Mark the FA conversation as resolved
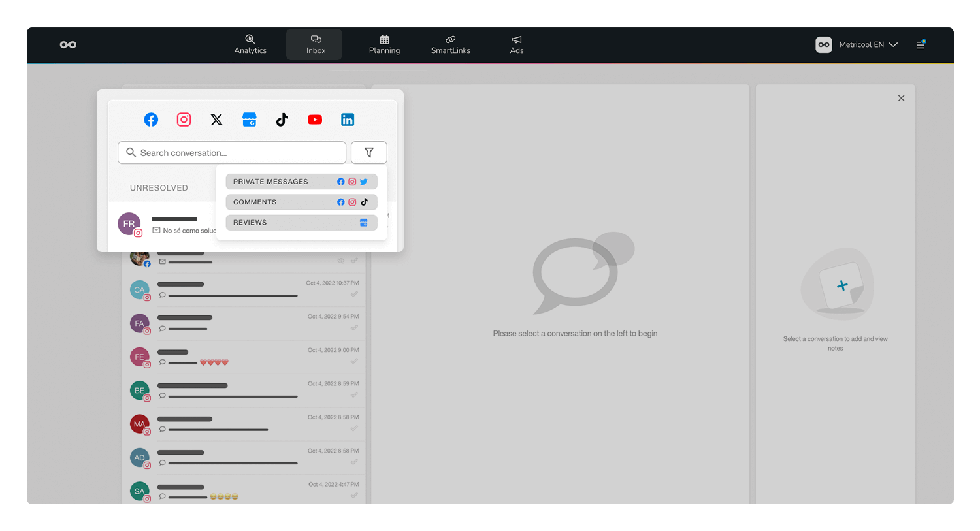The image size is (980, 531). coord(354,328)
